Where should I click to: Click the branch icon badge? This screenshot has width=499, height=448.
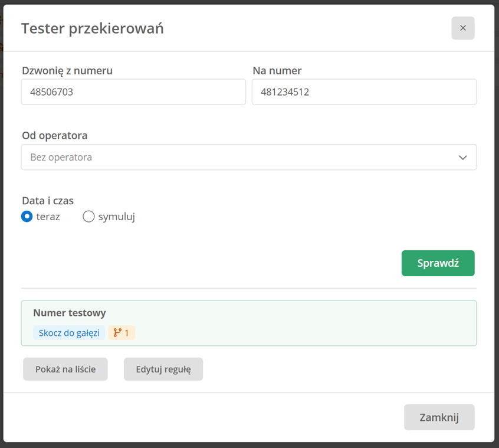click(x=122, y=333)
